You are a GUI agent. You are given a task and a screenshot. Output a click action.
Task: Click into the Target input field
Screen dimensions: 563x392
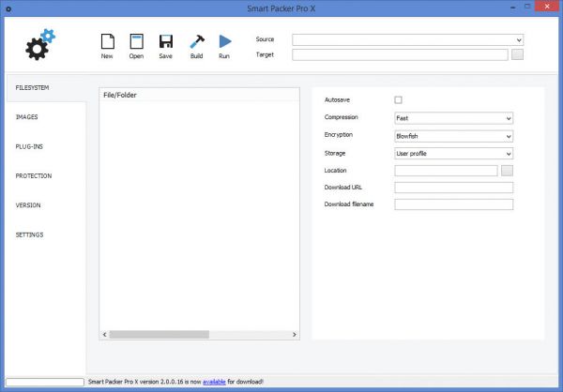[400, 54]
